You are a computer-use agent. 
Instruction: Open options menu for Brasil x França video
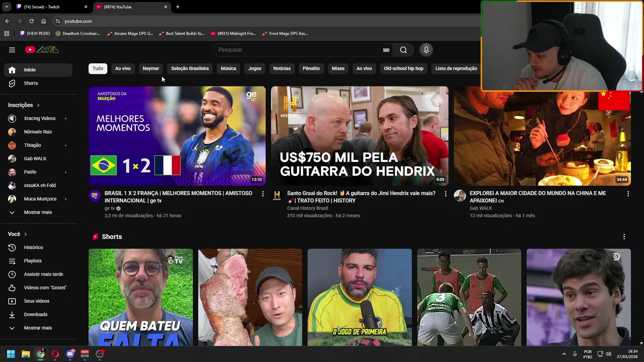pos(263,194)
